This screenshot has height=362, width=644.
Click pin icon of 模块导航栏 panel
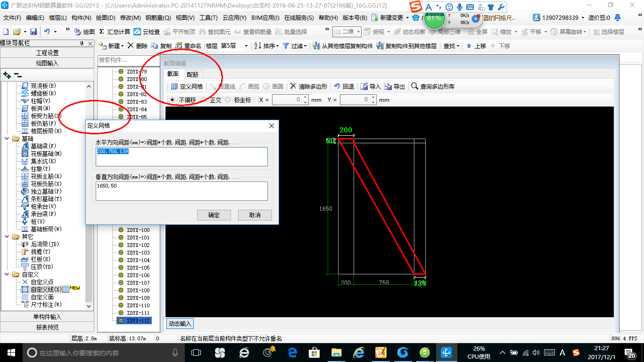(82, 43)
